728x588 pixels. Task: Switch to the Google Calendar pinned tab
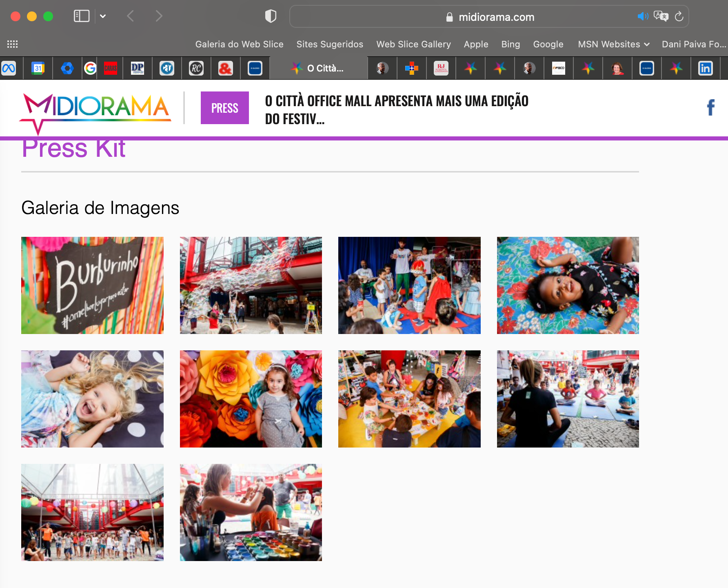(38, 68)
